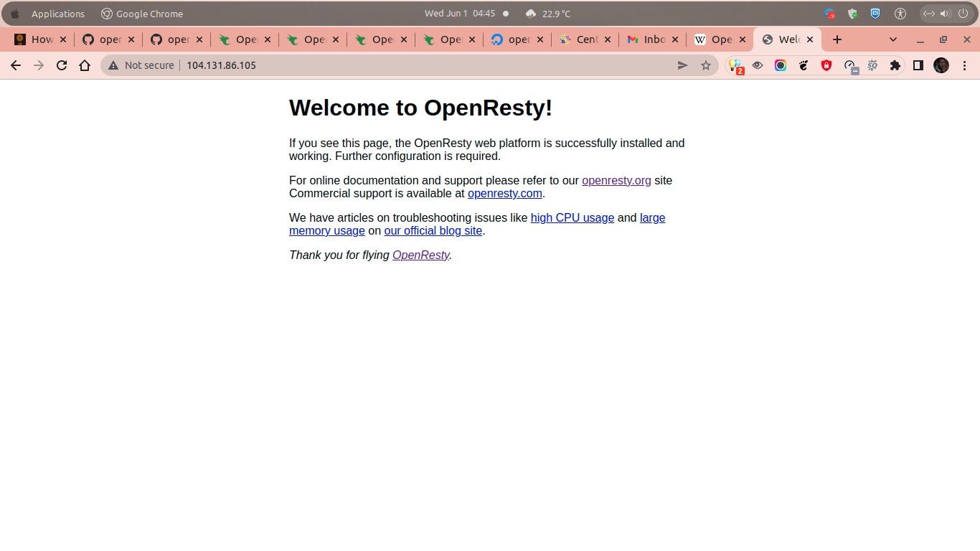Toggle the Chrome side panel
Image resolution: width=980 pixels, height=551 pixels.
(x=918, y=65)
